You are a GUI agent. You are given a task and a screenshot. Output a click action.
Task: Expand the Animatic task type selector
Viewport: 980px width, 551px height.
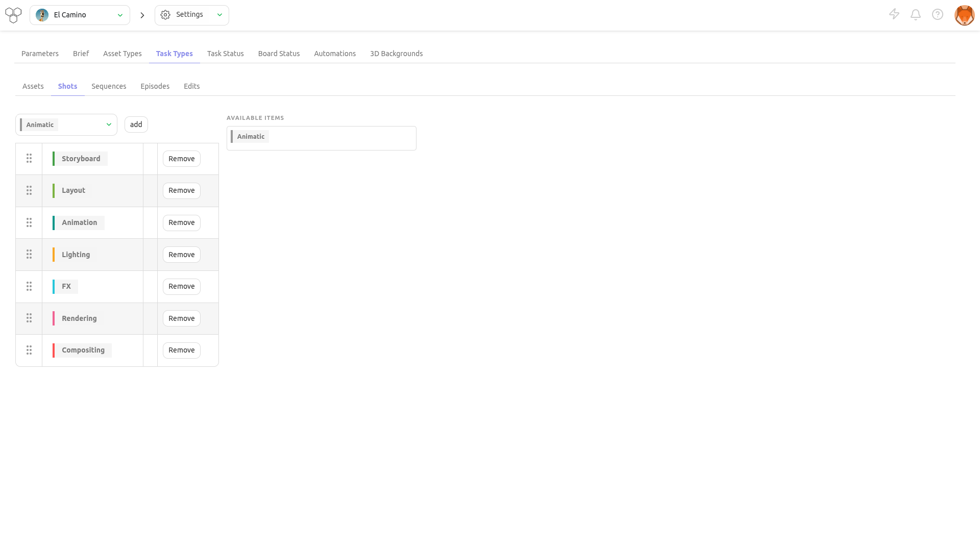click(x=66, y=124)
